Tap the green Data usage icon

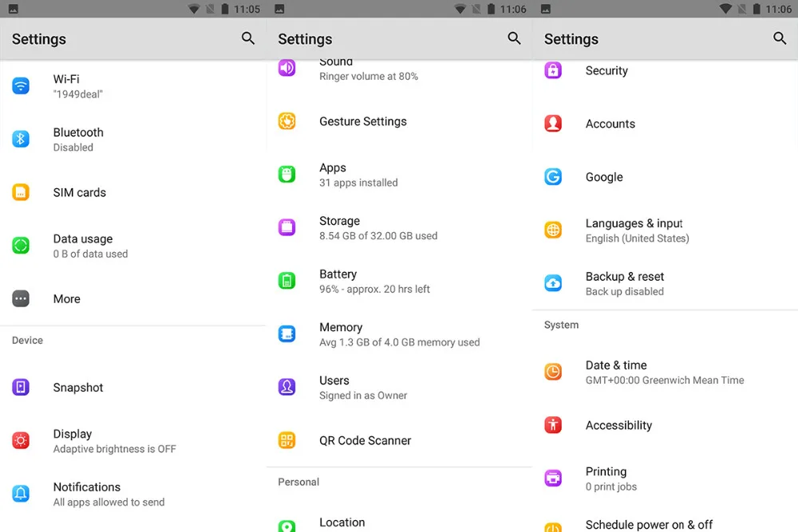point(21,246)
